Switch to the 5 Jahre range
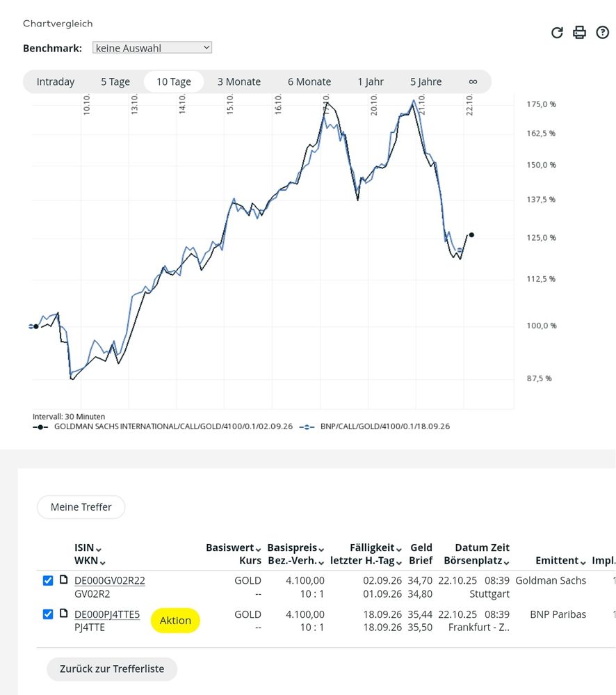The image size is (616, 695). pyautogui.click(x=425, y=81)
